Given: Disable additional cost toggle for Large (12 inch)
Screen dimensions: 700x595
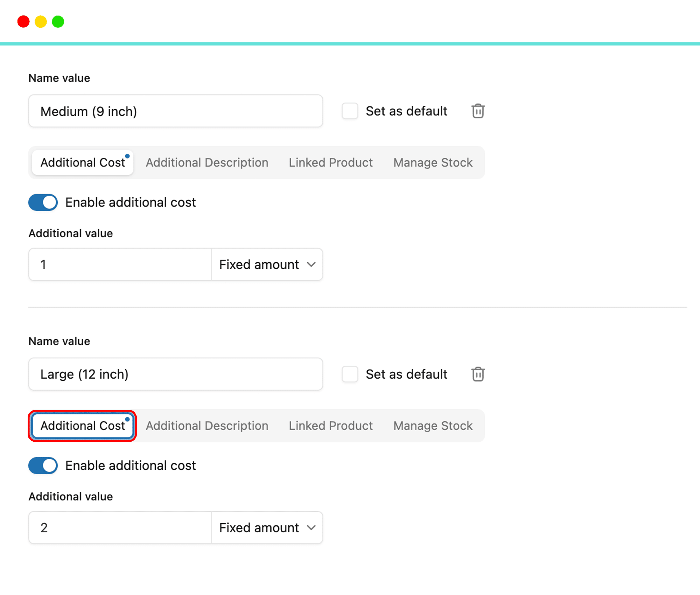Looking at the screenshot, I should 43,465.
